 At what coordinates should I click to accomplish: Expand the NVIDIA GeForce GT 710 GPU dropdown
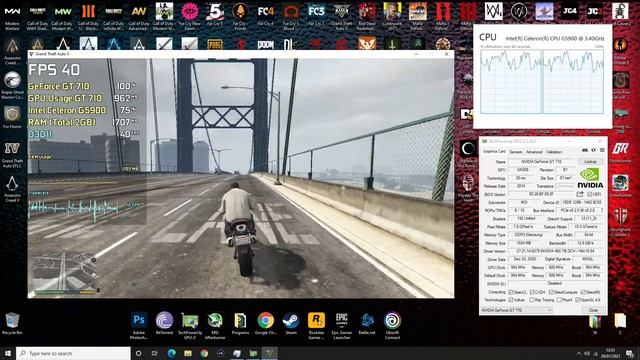click(x=516, y=310)
